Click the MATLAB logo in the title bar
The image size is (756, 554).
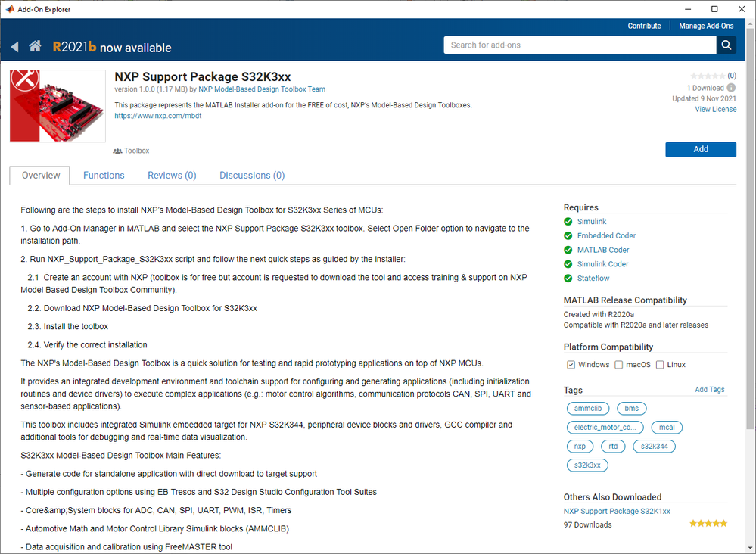[x=10, y=8]
